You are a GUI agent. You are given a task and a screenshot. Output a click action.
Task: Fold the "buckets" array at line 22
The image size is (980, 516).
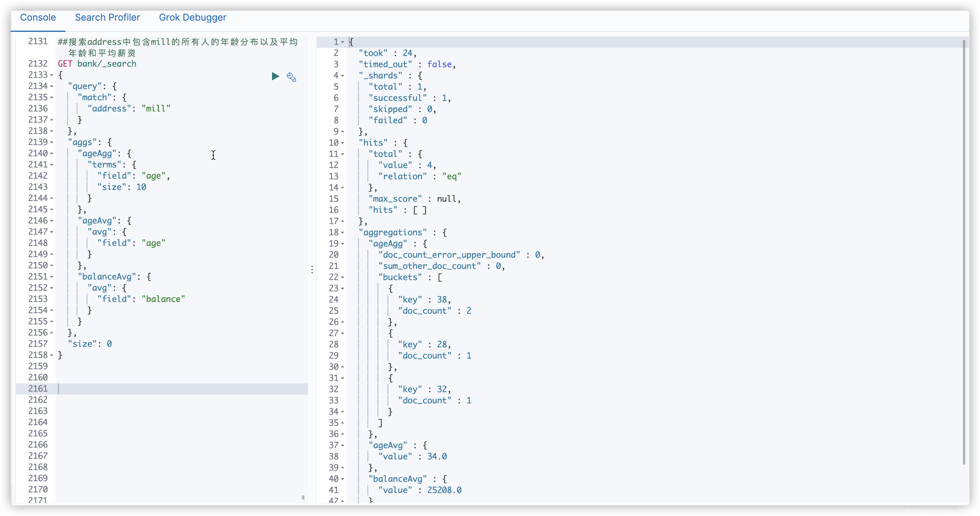click(342, 277)
